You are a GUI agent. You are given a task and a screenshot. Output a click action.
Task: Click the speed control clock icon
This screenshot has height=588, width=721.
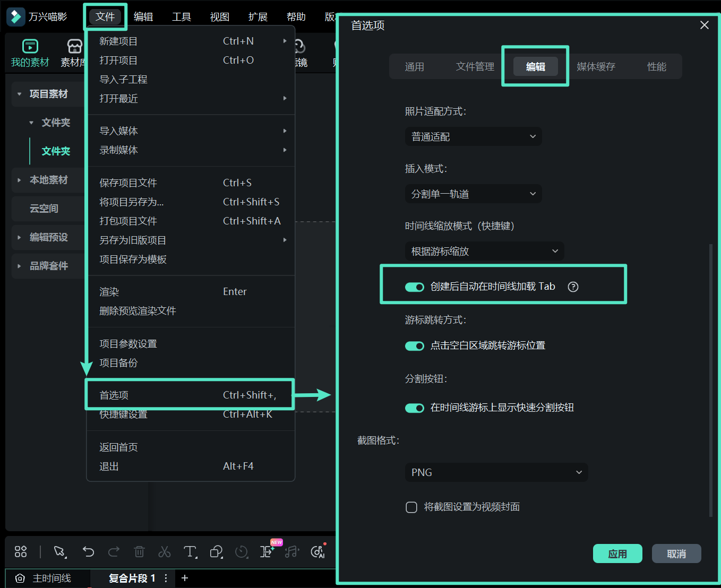point(242,552)
